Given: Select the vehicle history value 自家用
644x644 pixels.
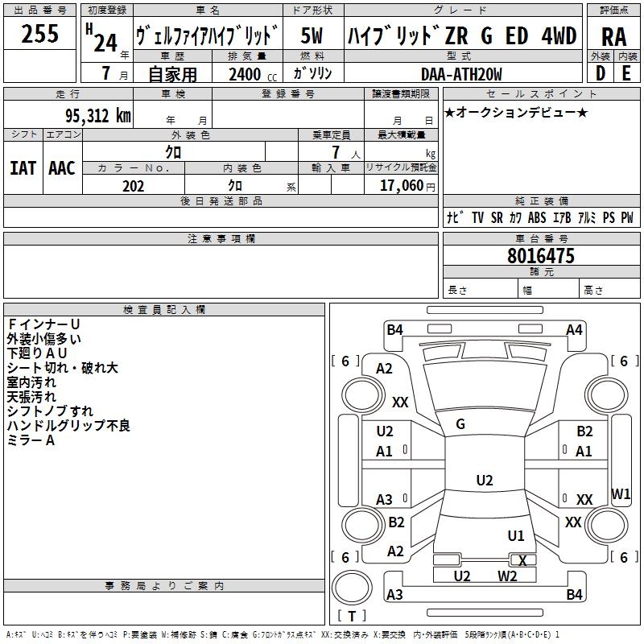Looking at the screenshot, I should 172,74.
